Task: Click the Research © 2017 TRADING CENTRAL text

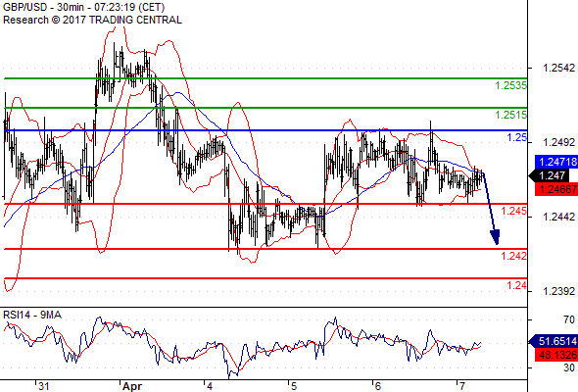Action: 92,20
